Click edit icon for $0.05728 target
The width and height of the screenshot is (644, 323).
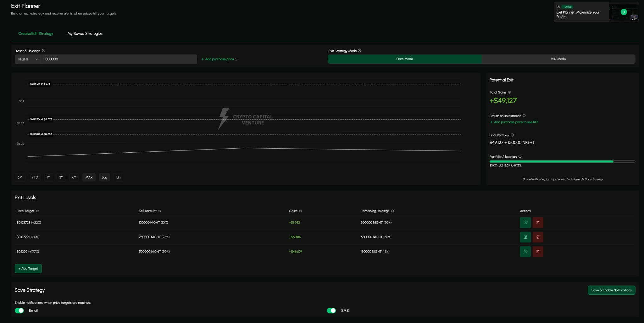[x=525, y=223]
